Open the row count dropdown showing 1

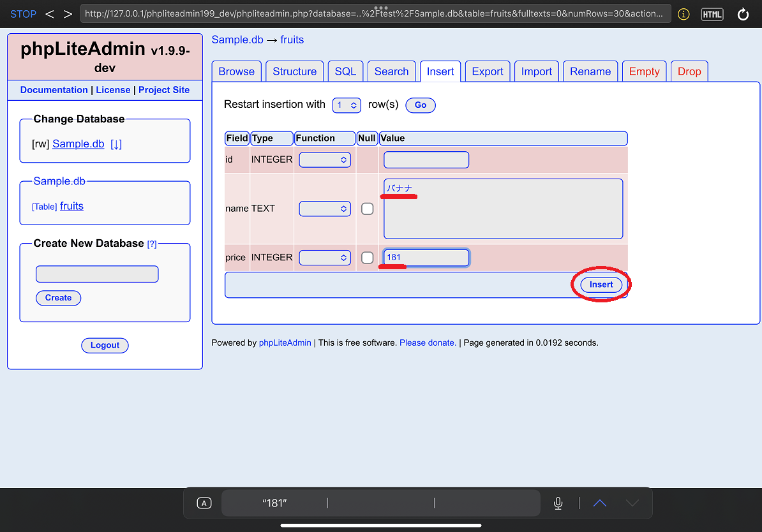[x=347, y=105]
